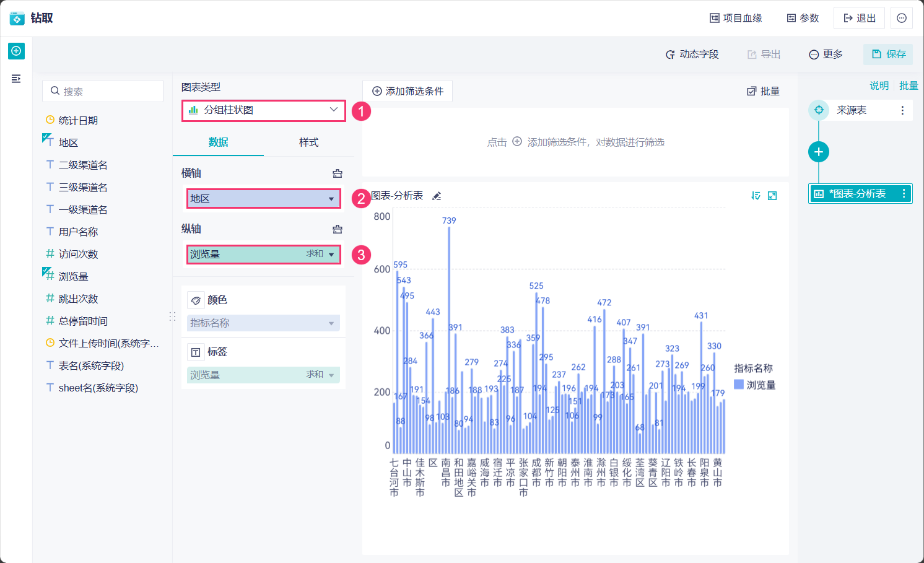Switch to the 数据 tab
Viewport: 924px width, 563px height.
coord(218,142)
